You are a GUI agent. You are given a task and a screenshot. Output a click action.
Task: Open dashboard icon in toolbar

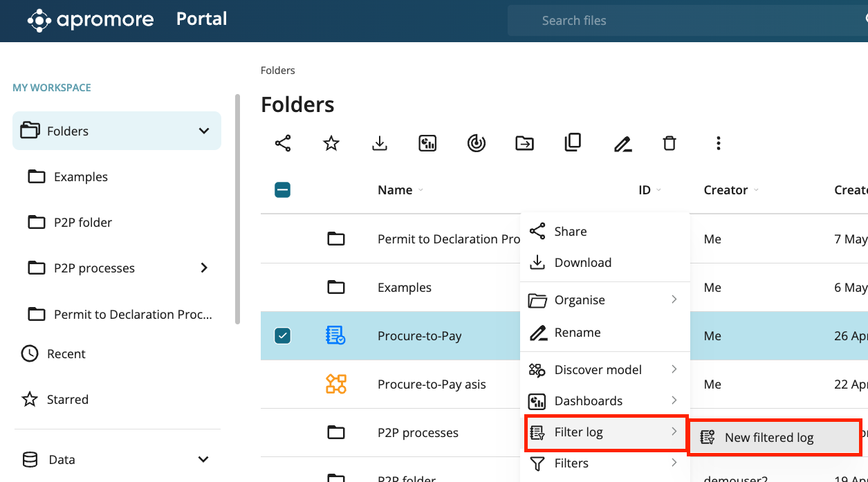click(427, 143)
